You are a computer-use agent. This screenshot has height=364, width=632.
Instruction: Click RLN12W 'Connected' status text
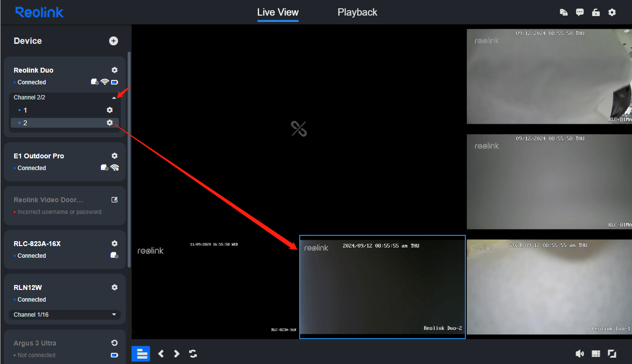click(x=32, y=300)
